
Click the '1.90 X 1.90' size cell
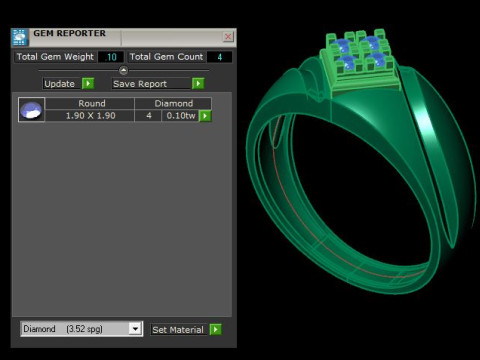pos(90,116)
